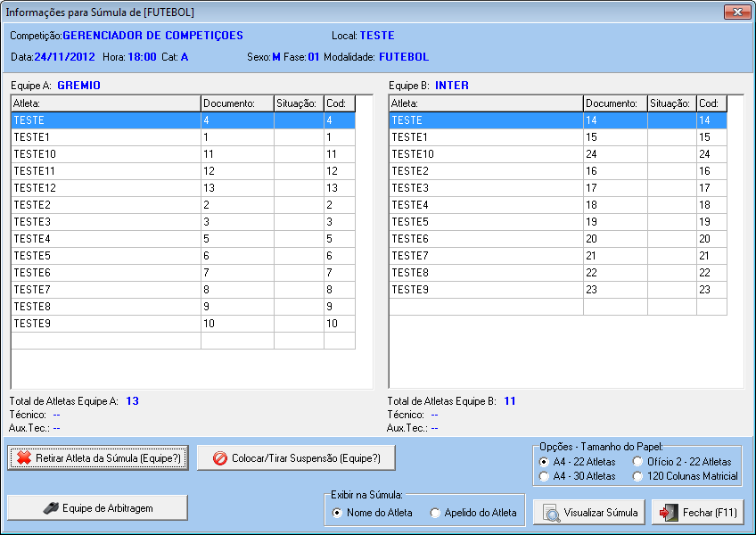756x535 pixels.
Task: Switch to Apelido do Atleta display
Action: tap(435, 513)
